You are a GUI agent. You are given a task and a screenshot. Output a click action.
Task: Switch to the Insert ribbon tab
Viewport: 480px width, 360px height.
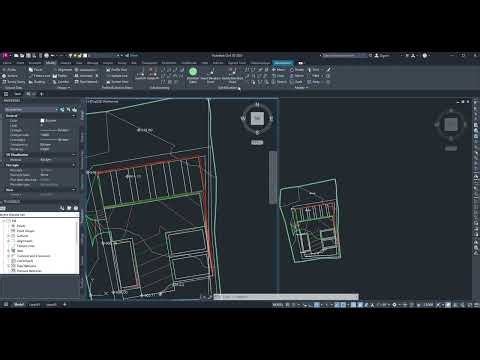pos(21,63)
